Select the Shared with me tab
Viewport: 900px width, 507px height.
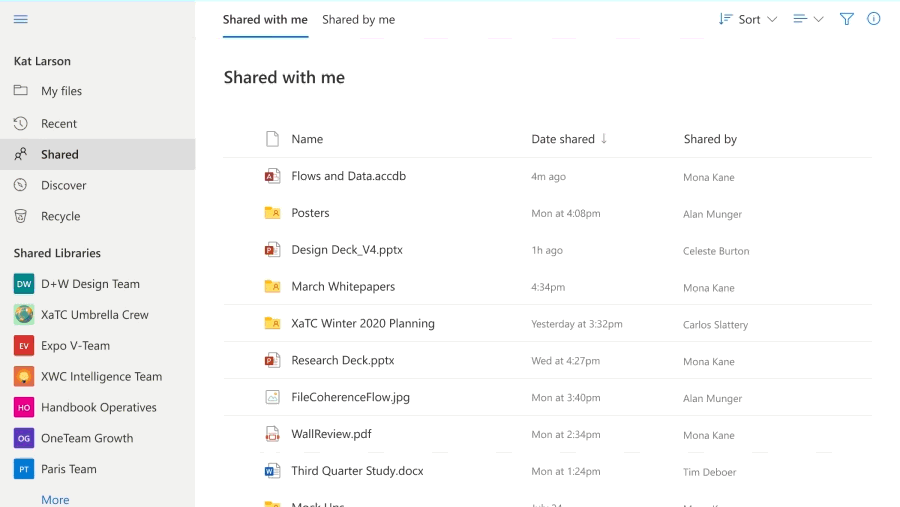[x=265, y=19]
